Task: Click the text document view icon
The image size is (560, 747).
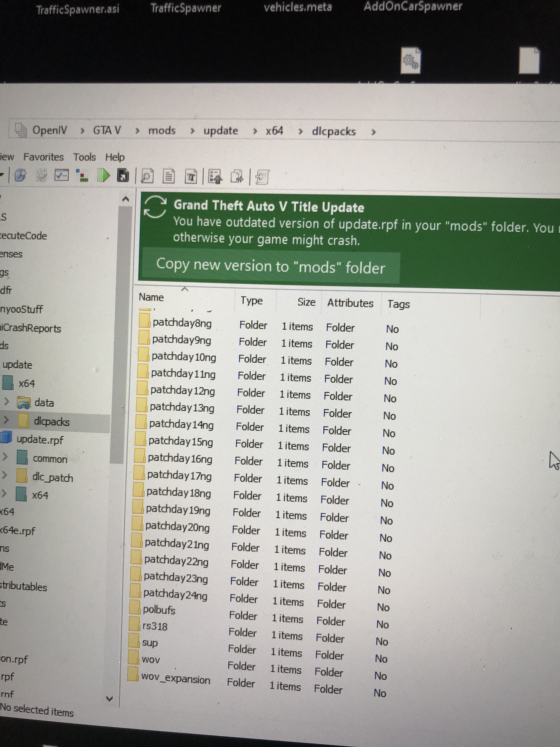Action: coord(169,176)
